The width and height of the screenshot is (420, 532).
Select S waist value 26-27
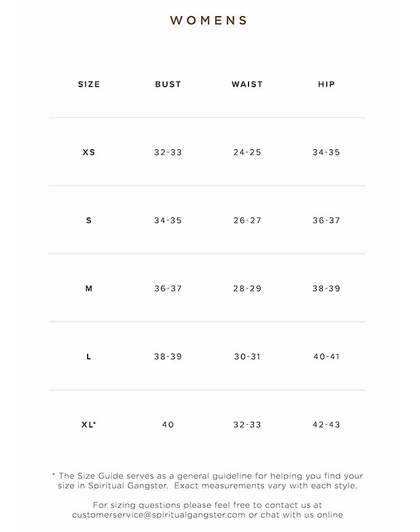247,221
